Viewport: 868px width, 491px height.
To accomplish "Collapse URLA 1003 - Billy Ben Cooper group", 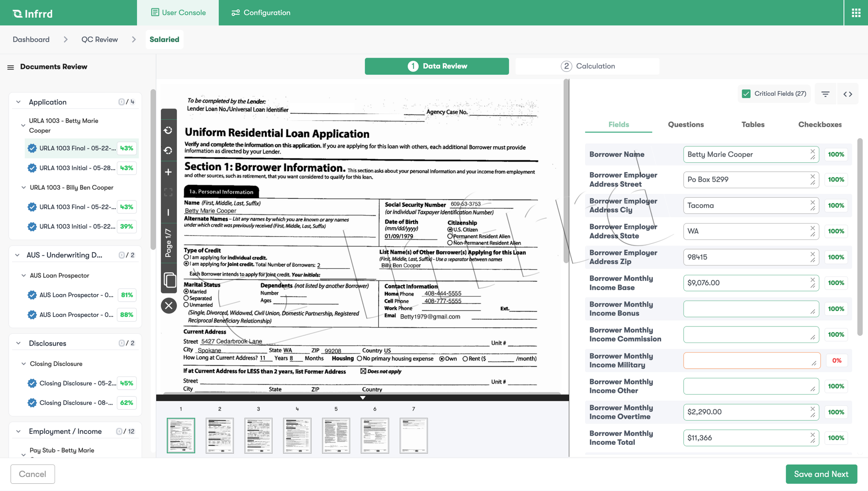I will [x=24, y=187].
